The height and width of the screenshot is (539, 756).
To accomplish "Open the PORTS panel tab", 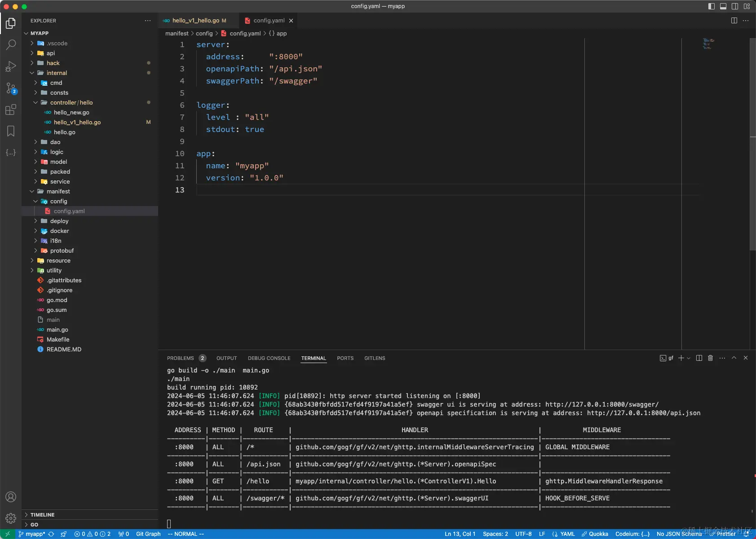I will click(345, 358).
